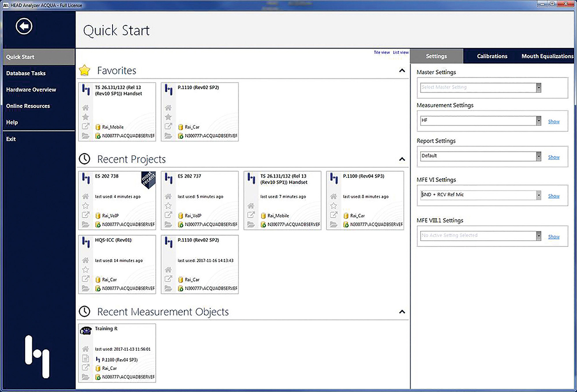Open the Training R measurement object title
Screen dimensions: 577x392
pyautogui.click(x=106, y=329)
